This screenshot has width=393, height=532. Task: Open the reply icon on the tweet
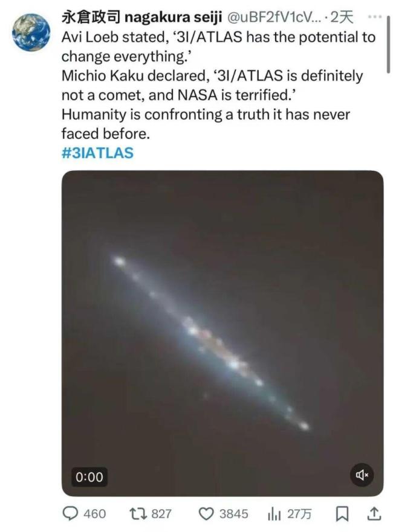tap(71, 515)
